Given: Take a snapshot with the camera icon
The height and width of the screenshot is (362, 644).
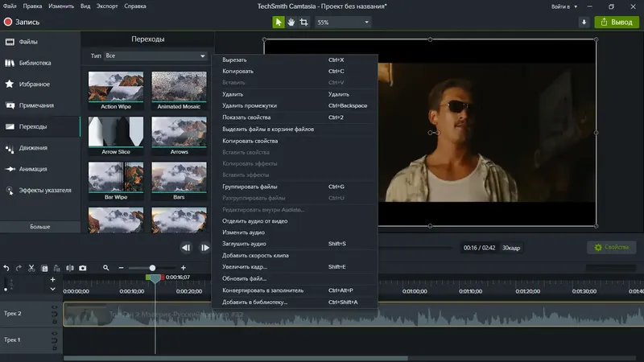Looking at the screenshot, I should [82, 267].
